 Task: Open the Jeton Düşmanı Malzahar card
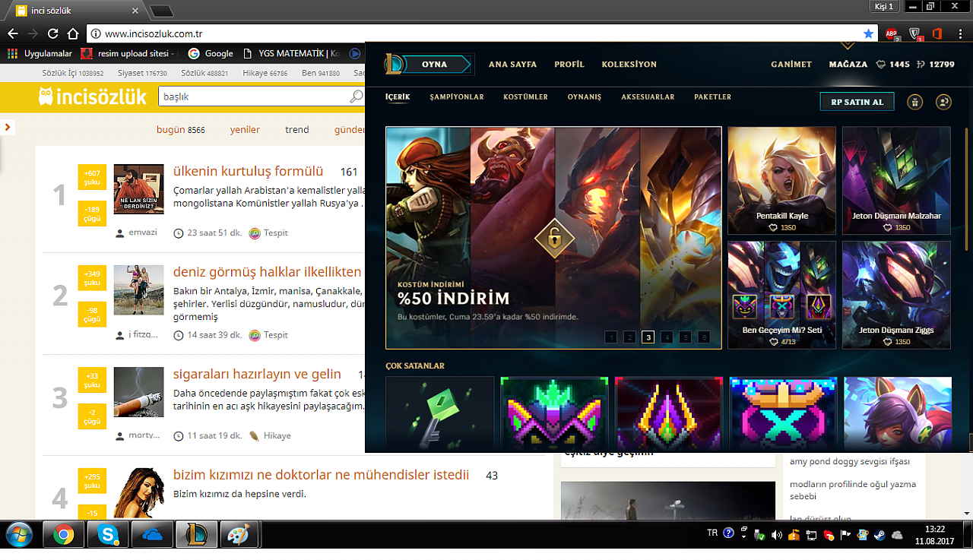(x=896, y=180)
